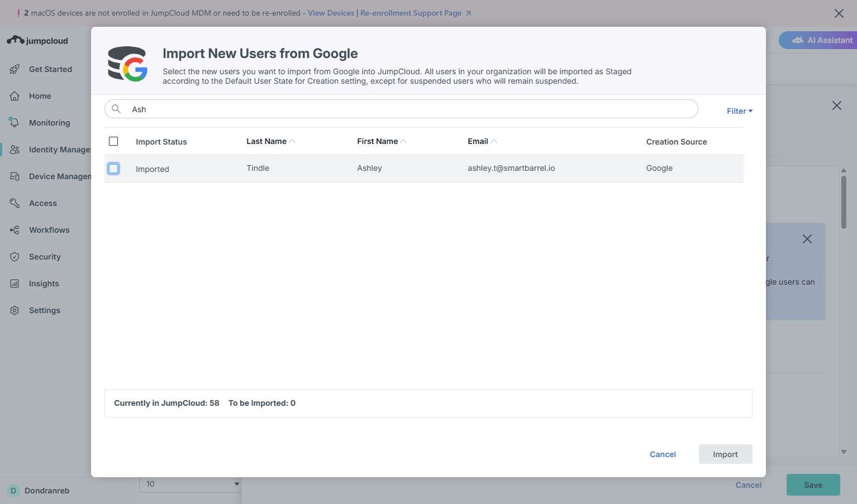Click the Settings gear icon

pos(15,310)
